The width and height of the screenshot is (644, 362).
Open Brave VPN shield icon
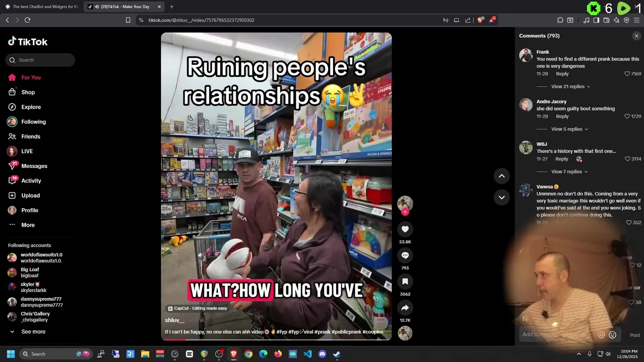[626, 20]
